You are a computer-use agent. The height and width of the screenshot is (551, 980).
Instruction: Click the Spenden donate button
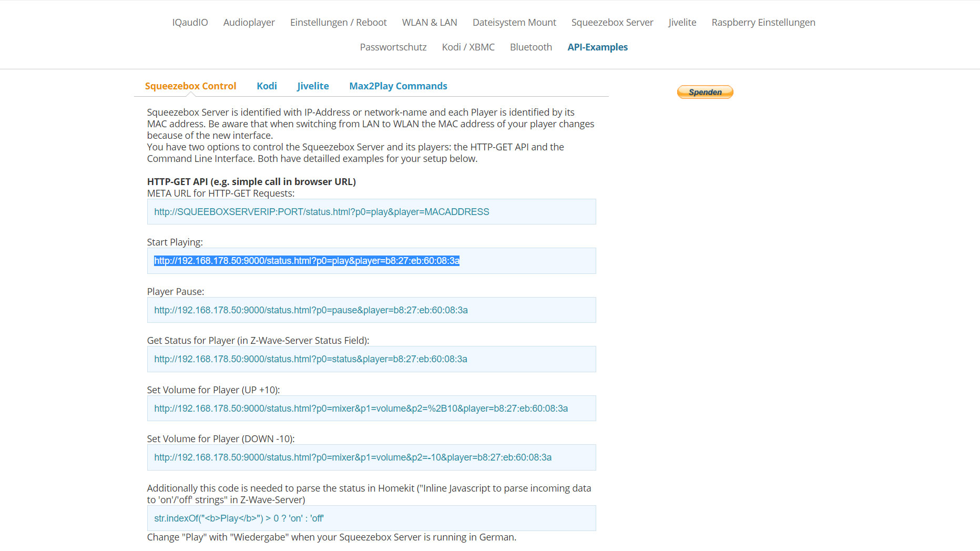coord(705,92)
